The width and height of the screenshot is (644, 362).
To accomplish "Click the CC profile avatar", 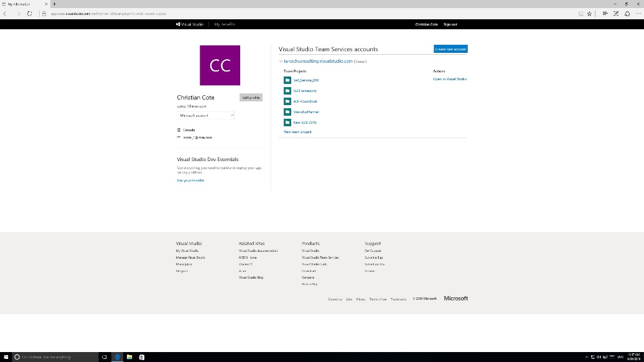I will (220, 65).
